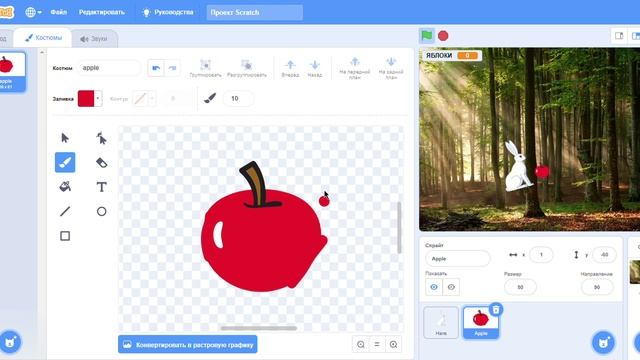Click the redo arrow button

172,68
